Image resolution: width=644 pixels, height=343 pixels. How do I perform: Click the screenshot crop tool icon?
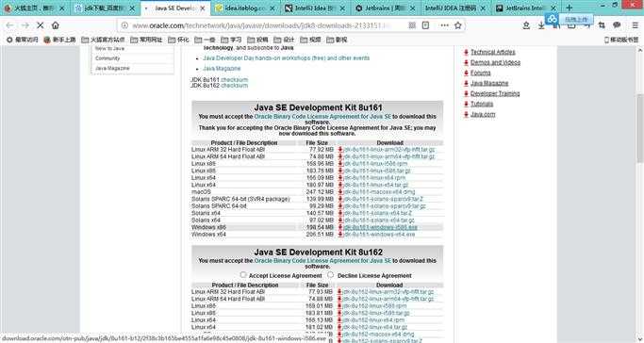coord(602,25)
